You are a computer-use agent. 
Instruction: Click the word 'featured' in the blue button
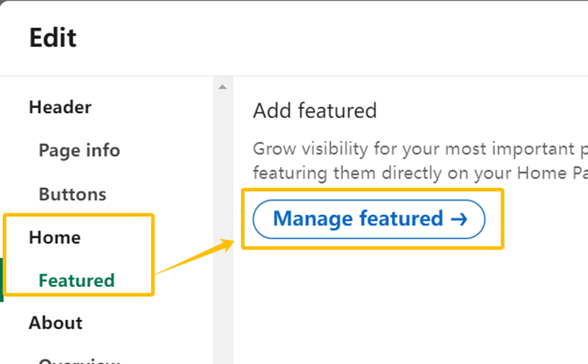[401, 218]
